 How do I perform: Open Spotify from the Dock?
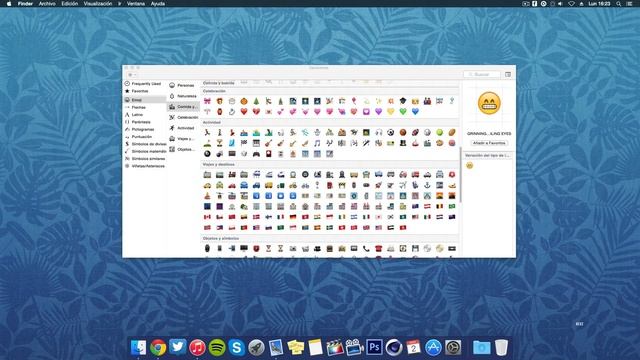pyautogui.click(x=217, y=348)
